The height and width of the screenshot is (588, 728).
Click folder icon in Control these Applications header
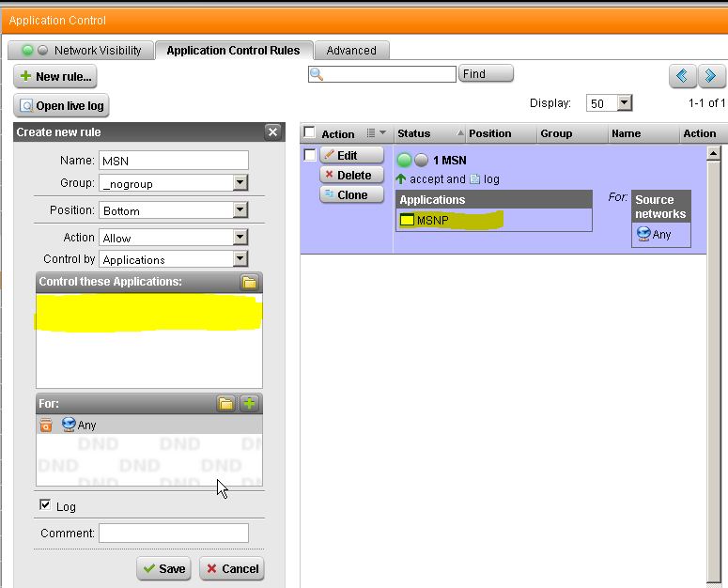249,282
